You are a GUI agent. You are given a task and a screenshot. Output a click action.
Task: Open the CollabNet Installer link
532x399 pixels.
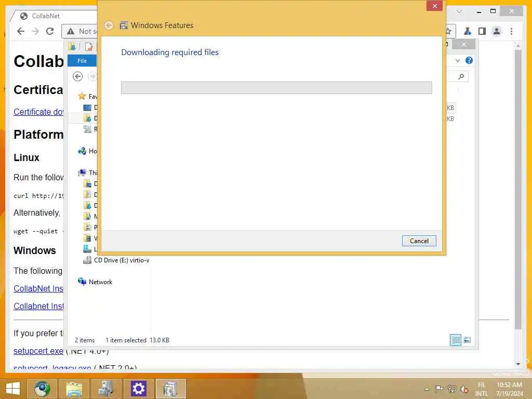pos(38,288)
